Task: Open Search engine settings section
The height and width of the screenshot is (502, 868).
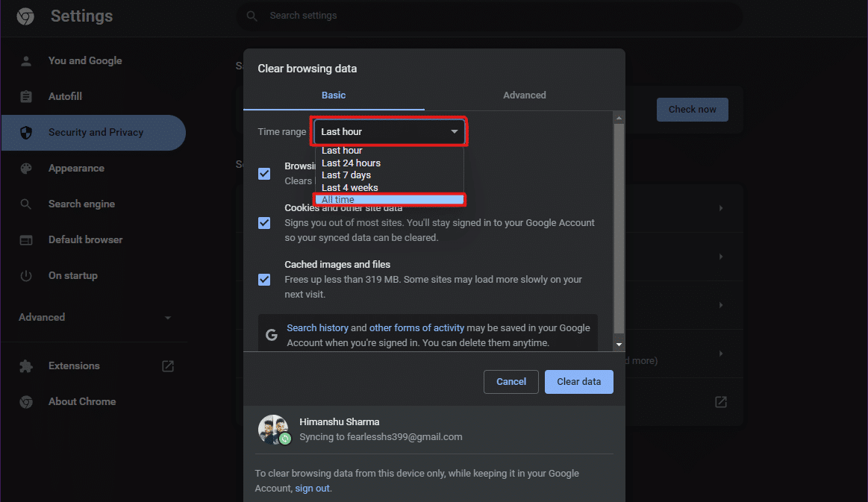Action: tap(94, 204)
